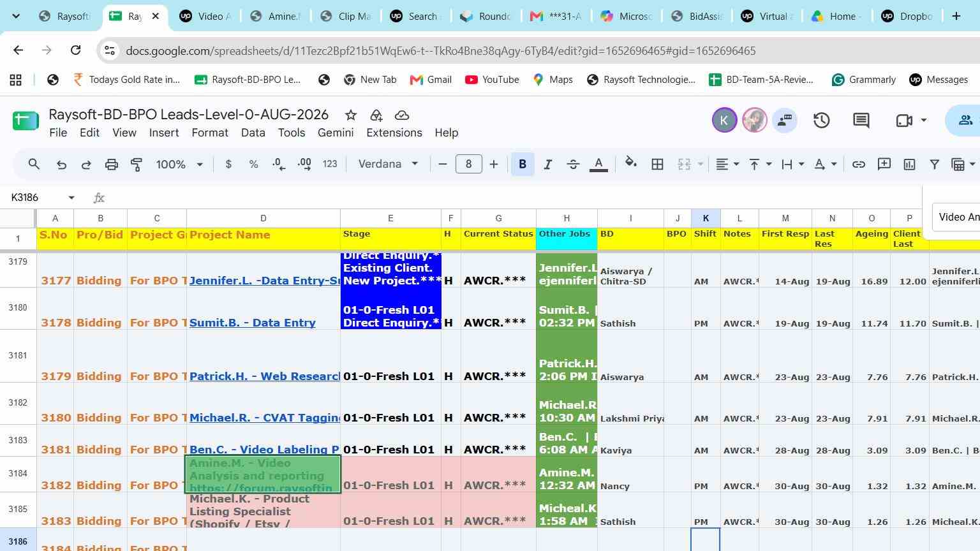This screenshot has height=551, width=980.
Task: Open version history clock icon
Action: pos(821,120)
